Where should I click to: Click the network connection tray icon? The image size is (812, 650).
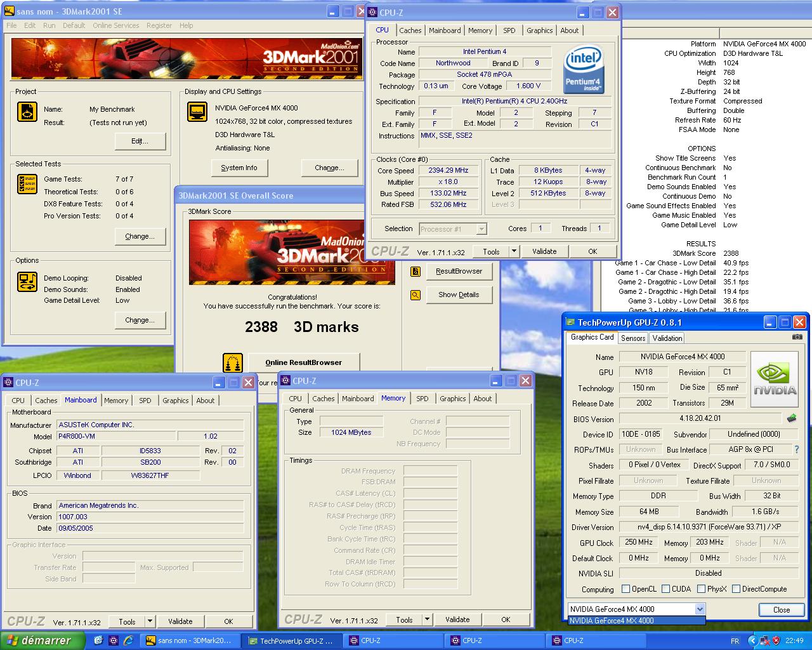click(x=764, y=640)
